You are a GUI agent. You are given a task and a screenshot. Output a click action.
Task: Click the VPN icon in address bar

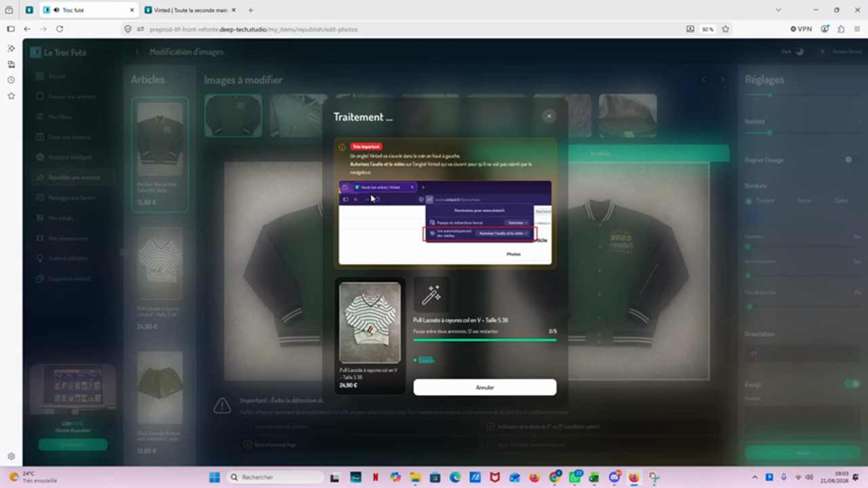point(801,29)
